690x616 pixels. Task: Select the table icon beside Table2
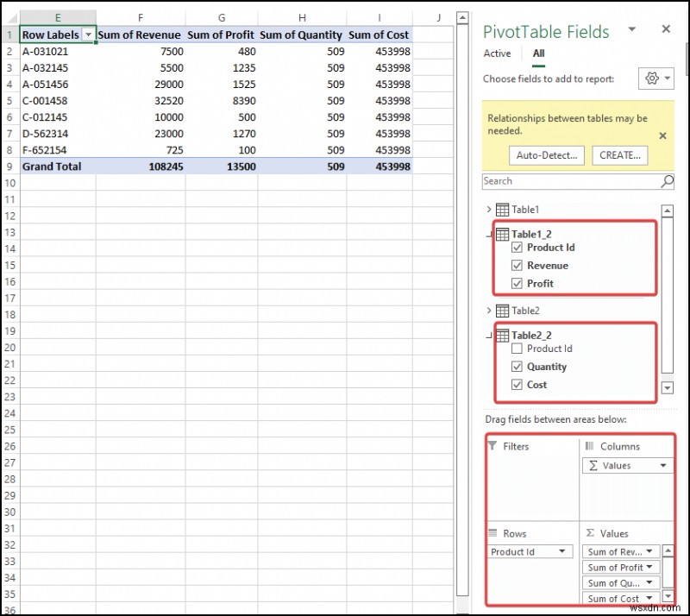coord(502,311)
